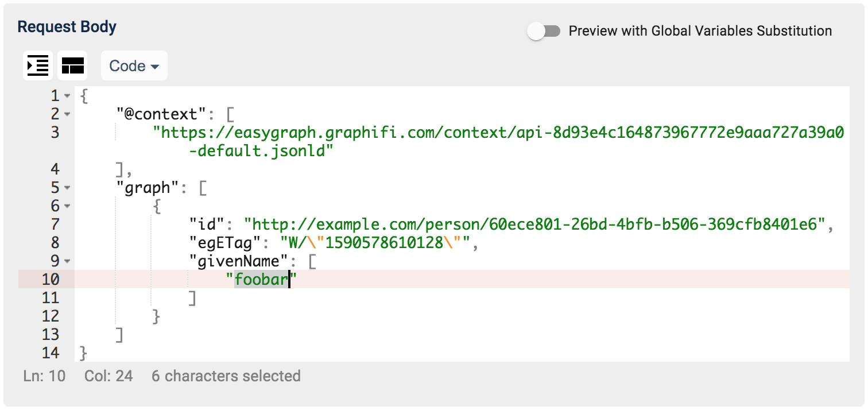Click line number 10 in the gutter
The image size is (868, 410).
click(51, 280)
